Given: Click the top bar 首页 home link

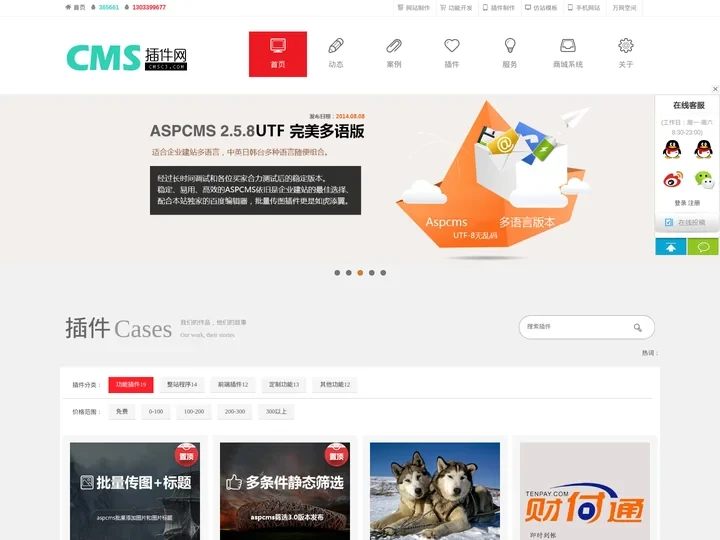Looking at the screenshot, I should coord(76,7).
